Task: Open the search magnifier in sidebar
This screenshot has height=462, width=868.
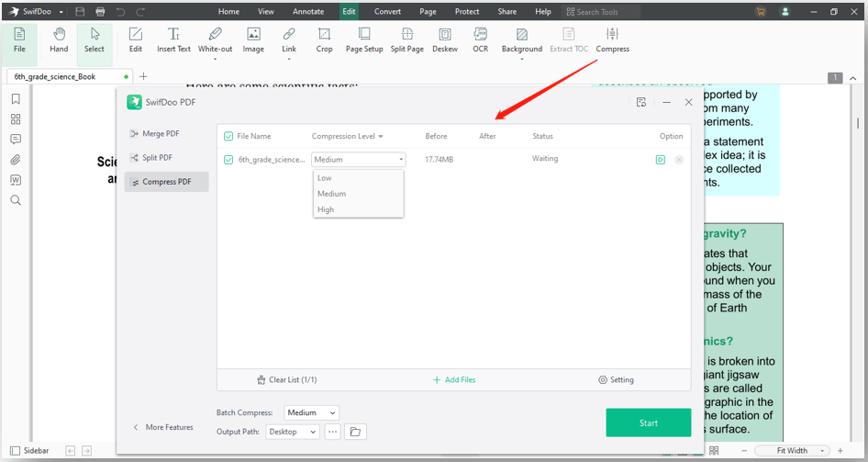Action: (x=16, y=200)
